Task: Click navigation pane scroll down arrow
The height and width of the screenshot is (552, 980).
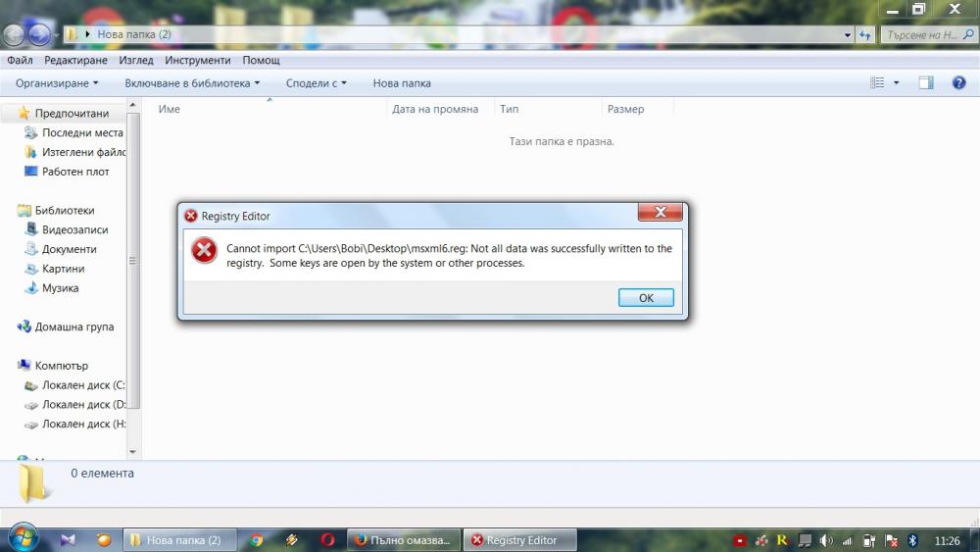Action: coord(132,452)
